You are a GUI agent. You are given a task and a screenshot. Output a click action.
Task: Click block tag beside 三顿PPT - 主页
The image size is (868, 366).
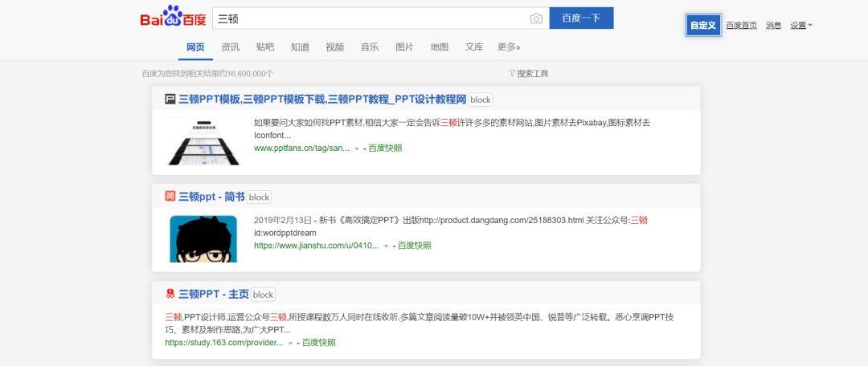coord(263,295)
